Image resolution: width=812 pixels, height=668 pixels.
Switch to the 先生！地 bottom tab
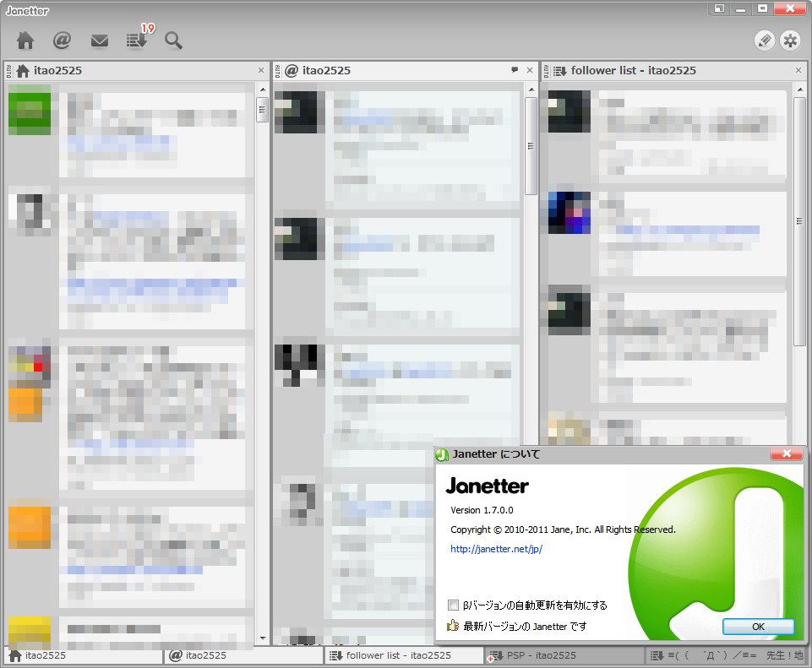727,655
